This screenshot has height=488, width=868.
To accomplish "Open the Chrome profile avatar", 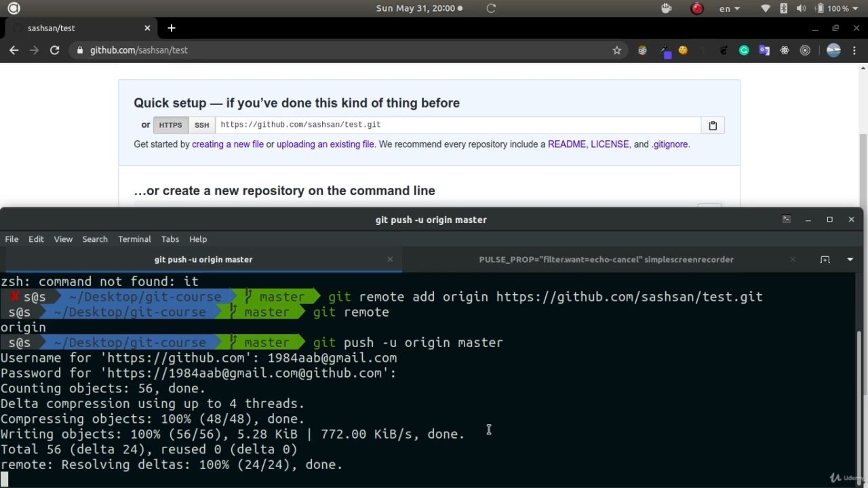I will coord(833,50).
